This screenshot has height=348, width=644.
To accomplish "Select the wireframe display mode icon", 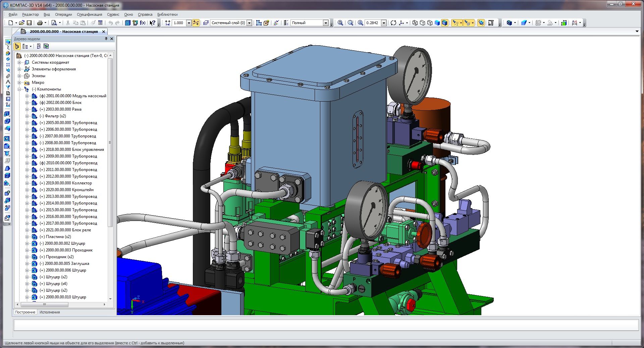I will point(415,23).
